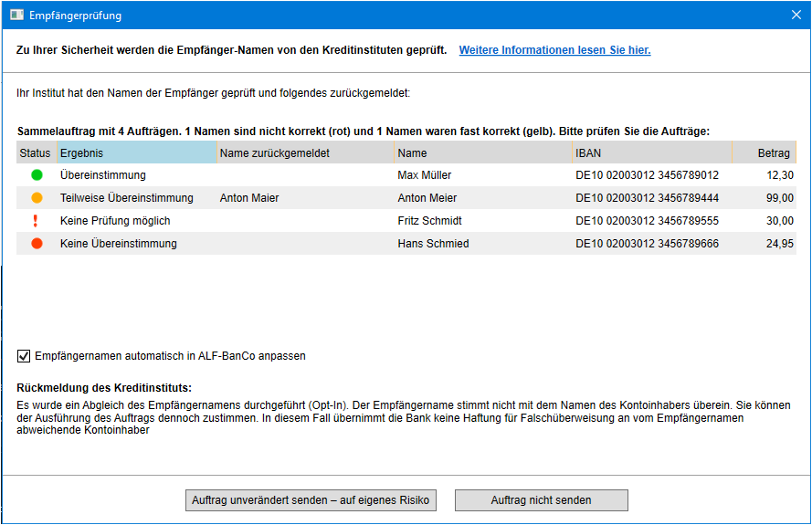Screen dimensions: 812x525
Task: Sort by the Betrag column header
Action: pos(765,152)
